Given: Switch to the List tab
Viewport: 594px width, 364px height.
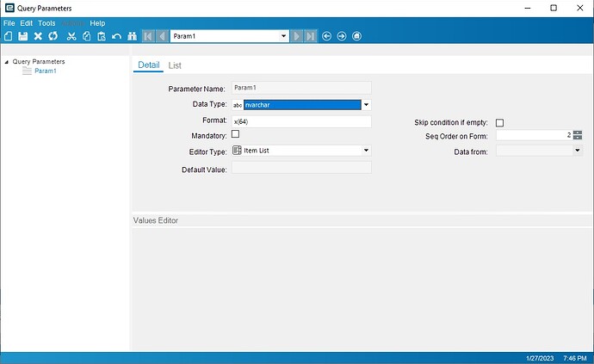Looking at the screenshot, I should click(x=175, y=65).
